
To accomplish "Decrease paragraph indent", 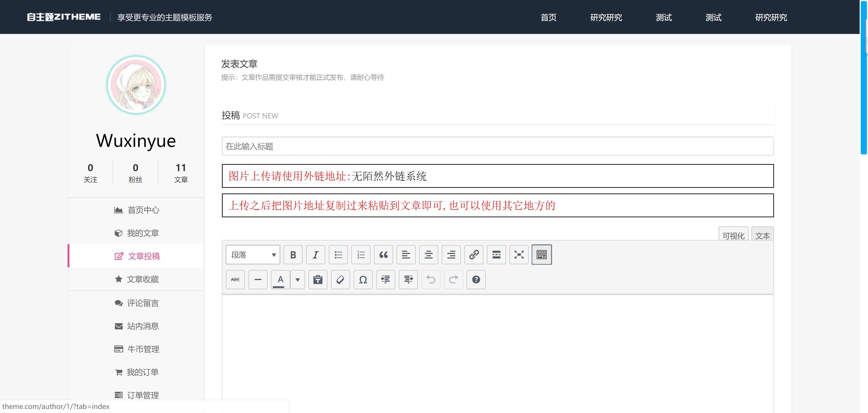I will click(385, 280).
